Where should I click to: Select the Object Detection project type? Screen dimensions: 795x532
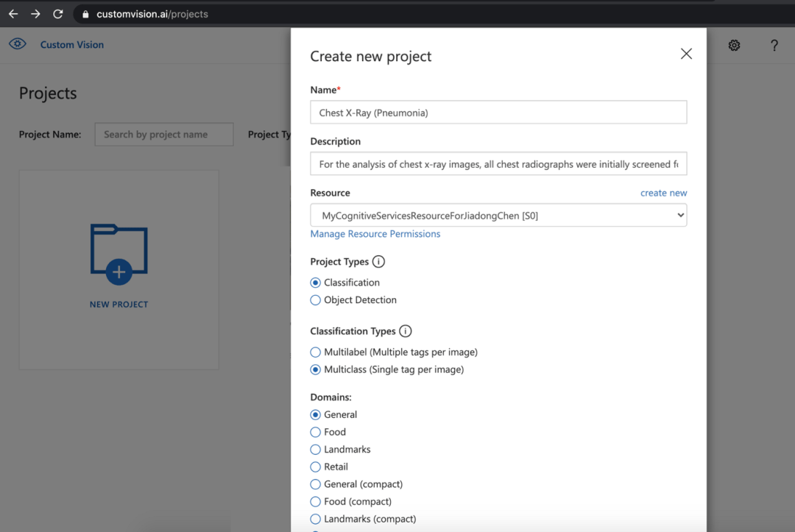tap(353, 300)
